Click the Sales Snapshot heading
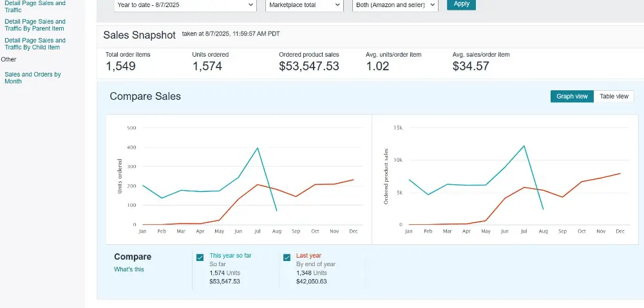The image size is (644, 308). 139,35
